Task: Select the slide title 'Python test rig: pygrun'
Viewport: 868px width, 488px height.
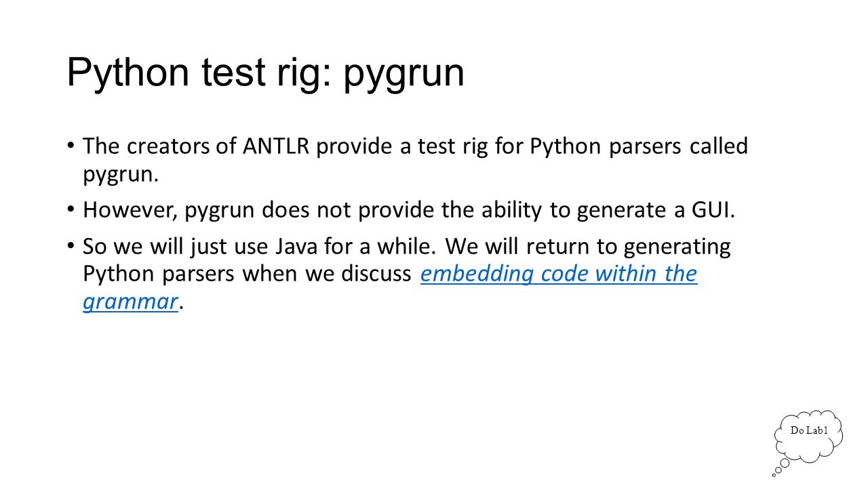Action: tap(266, 72)
